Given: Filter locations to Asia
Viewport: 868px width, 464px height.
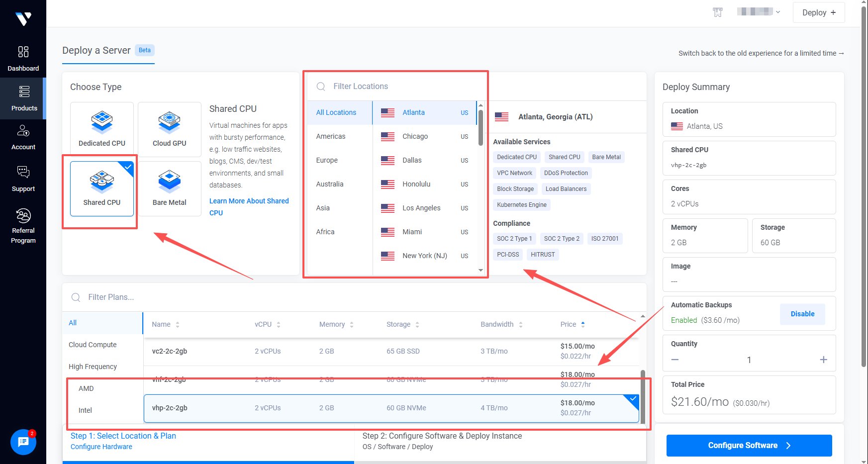Looking at the screenshot, I should click(340, 208).
